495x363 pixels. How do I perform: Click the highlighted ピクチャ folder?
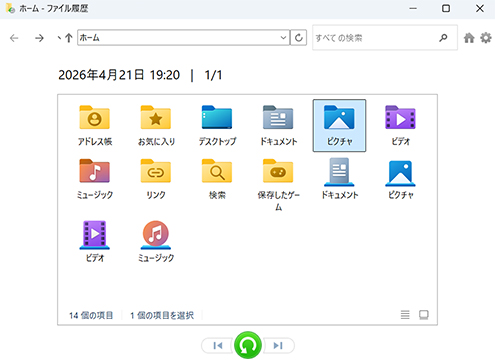coord(339,126)
